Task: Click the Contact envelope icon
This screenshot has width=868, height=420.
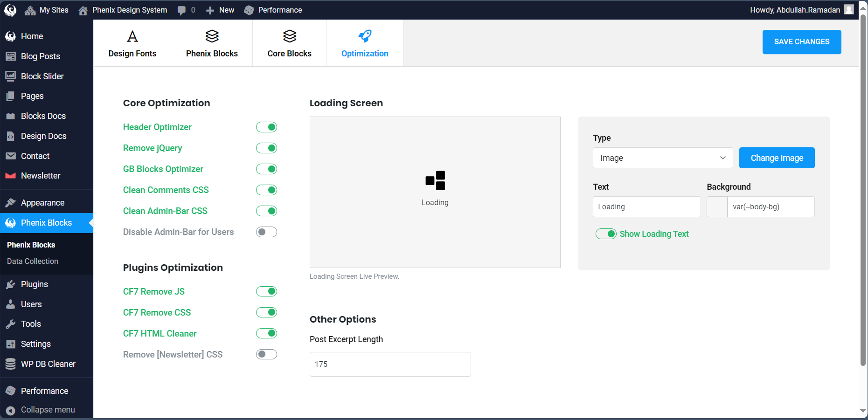Action: pos(10,156)
